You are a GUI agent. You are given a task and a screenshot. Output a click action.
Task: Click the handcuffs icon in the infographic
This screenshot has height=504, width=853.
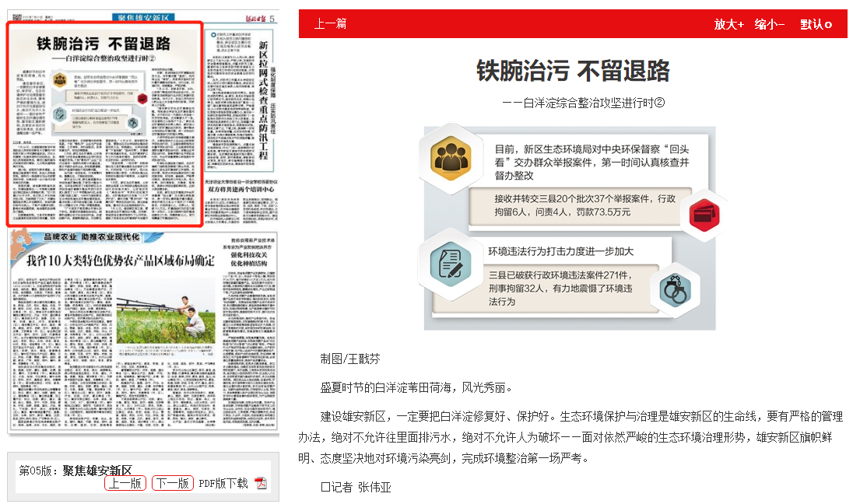675,292
